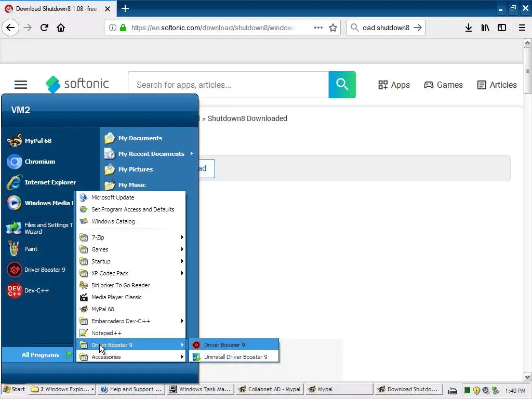Open Notepad++ from programs list
The width and height of the screenshot is (532, 399).
pos(131,333)
